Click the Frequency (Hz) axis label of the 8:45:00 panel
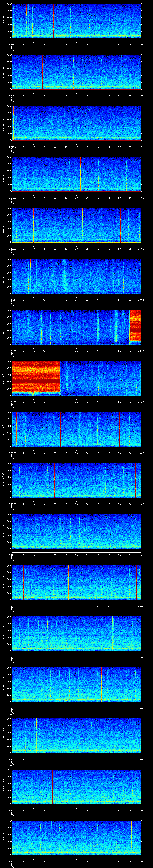Image resolution: width=153 pixels, height=868 pixels. tap(3, 736)
